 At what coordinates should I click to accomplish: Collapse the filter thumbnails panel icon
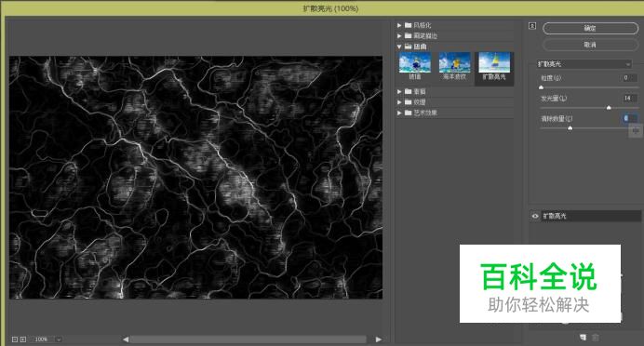click(x=532, y=26)
